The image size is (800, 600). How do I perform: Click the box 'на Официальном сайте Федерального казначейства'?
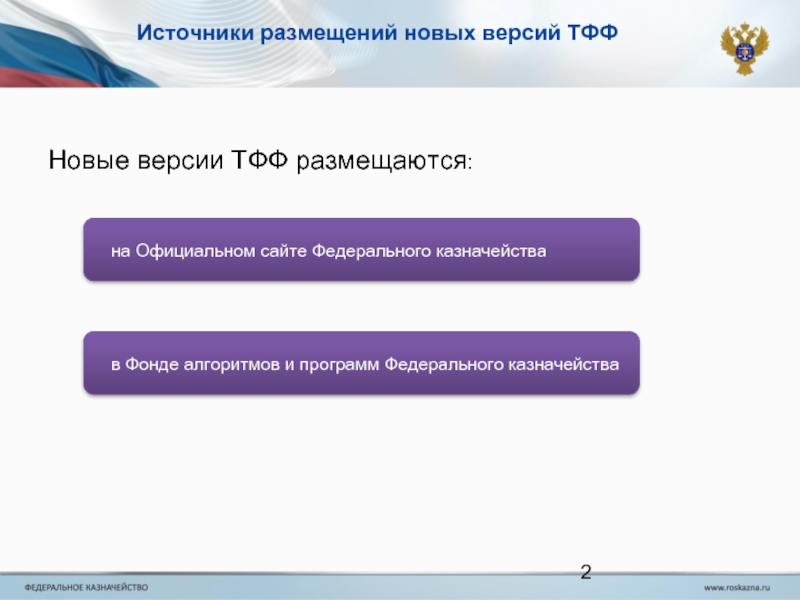point(361,249)
